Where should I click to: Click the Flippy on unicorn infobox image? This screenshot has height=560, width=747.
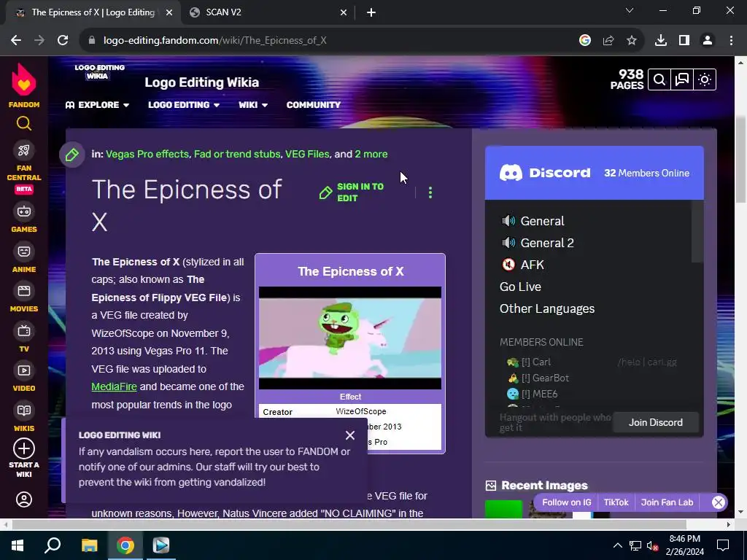tap(350, 338)
